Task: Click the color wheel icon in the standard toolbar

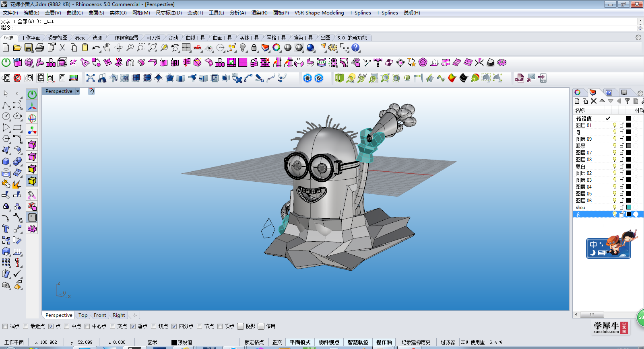Action: tap(276, 47)
